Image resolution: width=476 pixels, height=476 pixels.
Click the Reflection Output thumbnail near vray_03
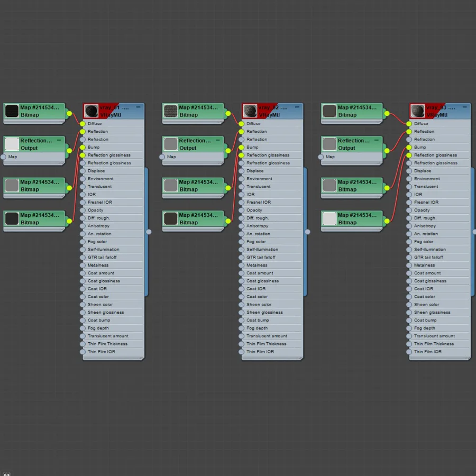[x=329, y=144]
